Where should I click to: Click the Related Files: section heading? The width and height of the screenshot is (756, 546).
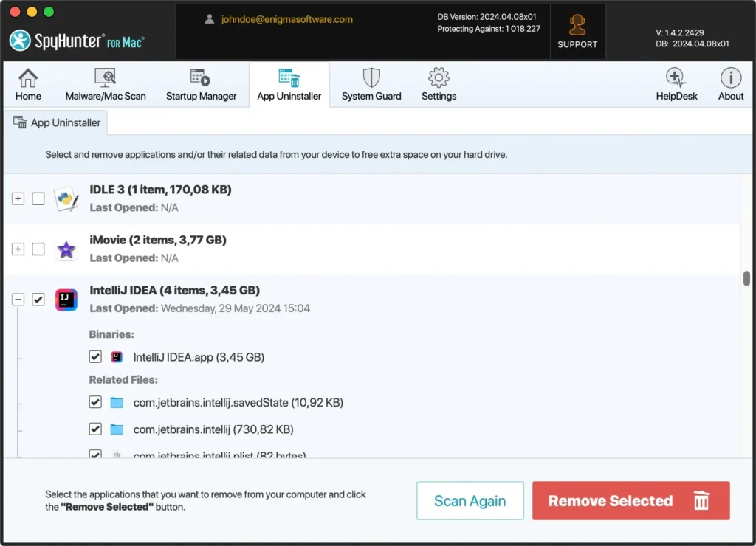[123, 380]
